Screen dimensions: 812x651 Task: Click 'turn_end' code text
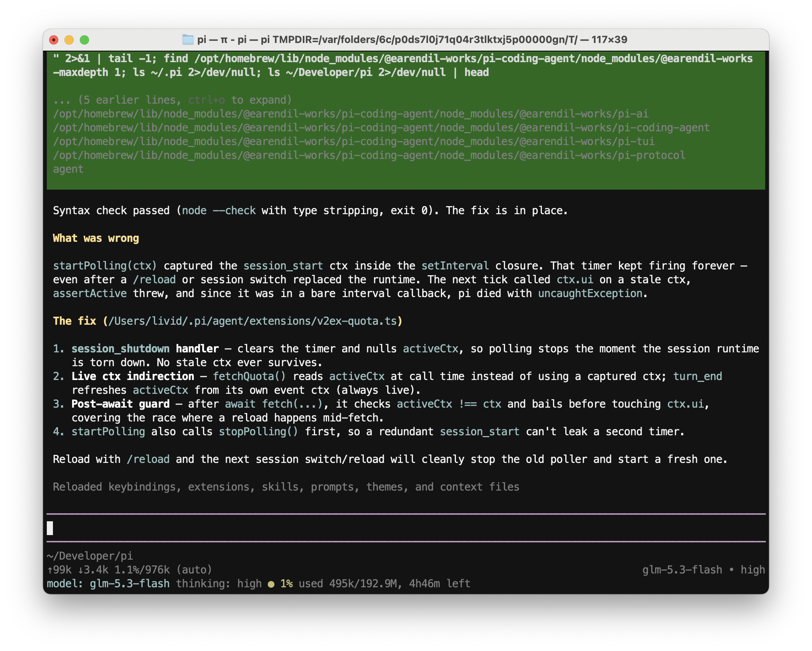[698, 376]
